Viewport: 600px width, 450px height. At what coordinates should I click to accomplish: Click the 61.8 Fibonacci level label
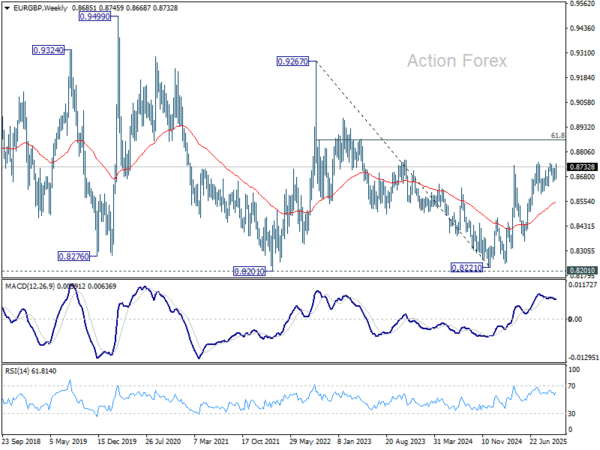(x=558, y=135)
